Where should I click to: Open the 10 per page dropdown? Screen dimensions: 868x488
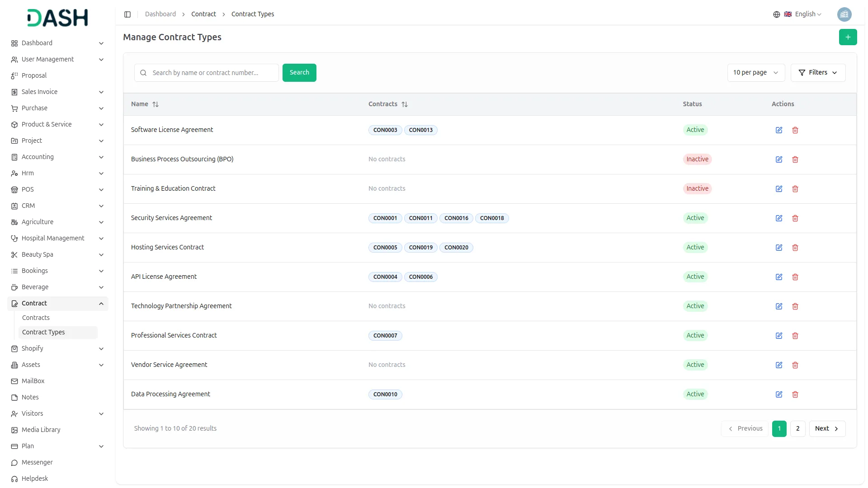(755, 73)
